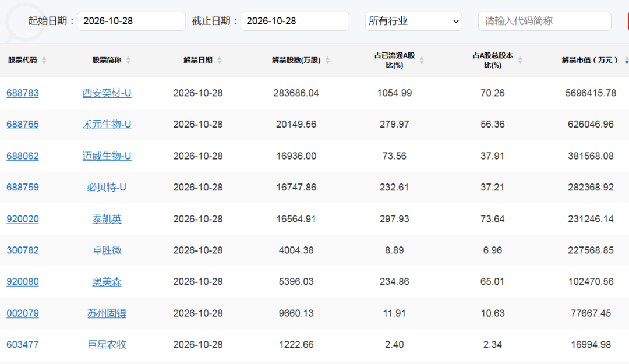Image resolution: width=629 pixels, height=364 pixels.
Task: Select the 234.86 circulation ratio cell
Action: click(394, 282)
